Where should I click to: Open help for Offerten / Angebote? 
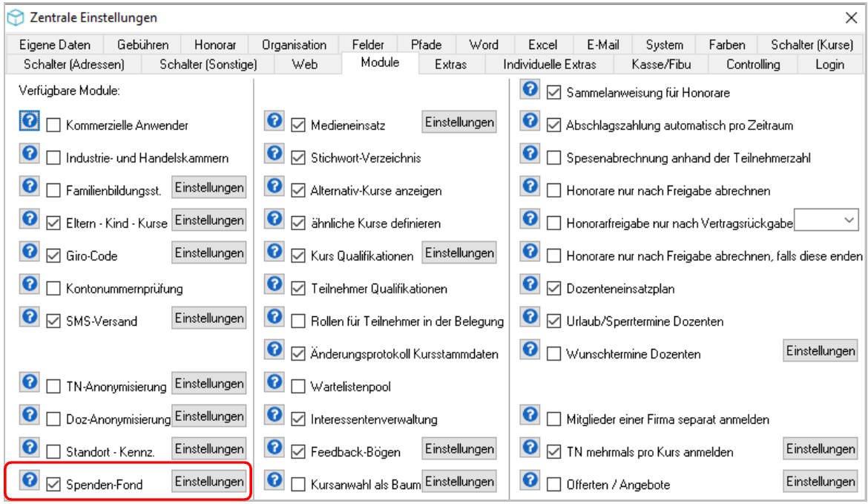pos(530,480)
